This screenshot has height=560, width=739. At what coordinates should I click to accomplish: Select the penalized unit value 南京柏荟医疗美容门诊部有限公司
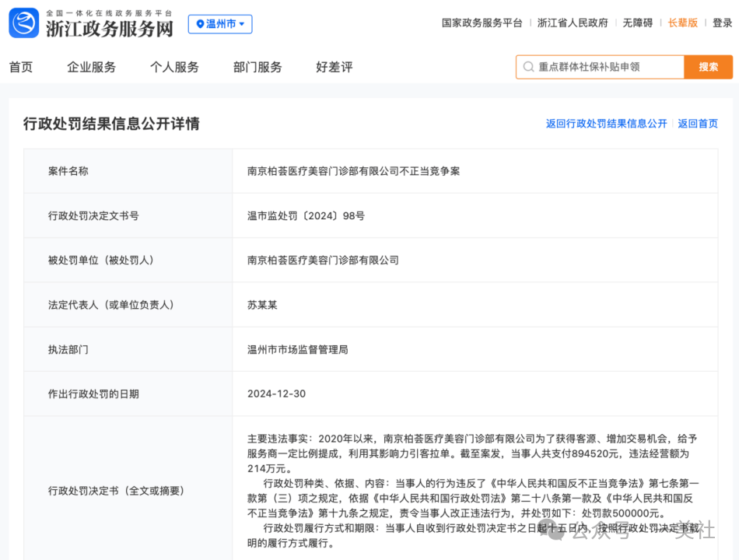coord(323,261)
